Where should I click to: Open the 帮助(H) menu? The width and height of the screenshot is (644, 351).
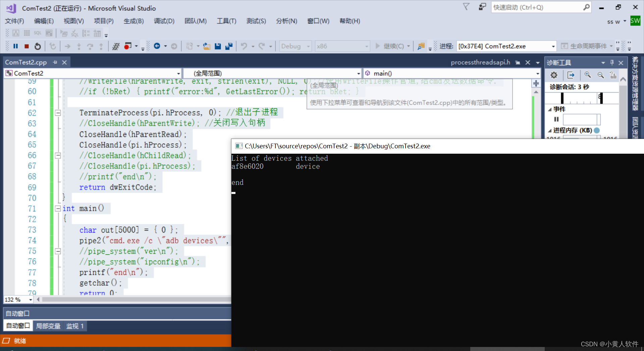[x=350, y=21]
